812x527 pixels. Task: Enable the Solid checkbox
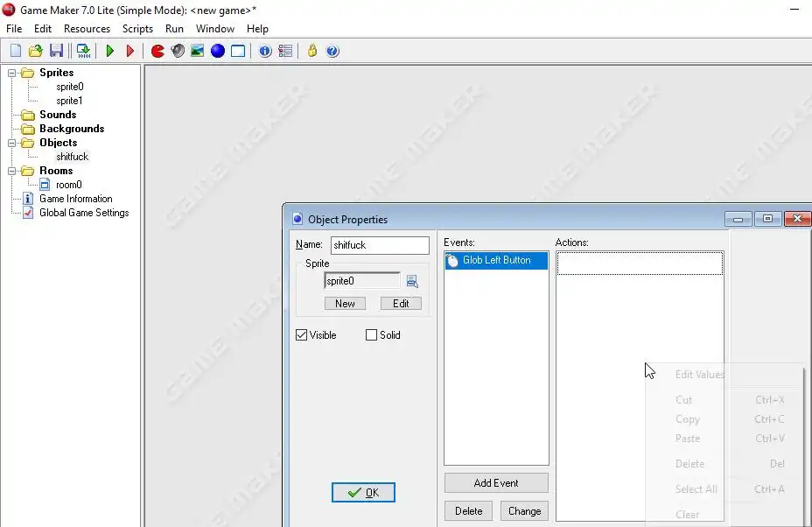coord(371,335)
